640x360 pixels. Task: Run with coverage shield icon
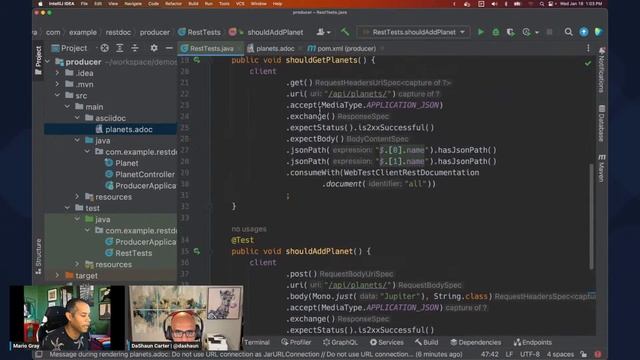click(511, 32)
